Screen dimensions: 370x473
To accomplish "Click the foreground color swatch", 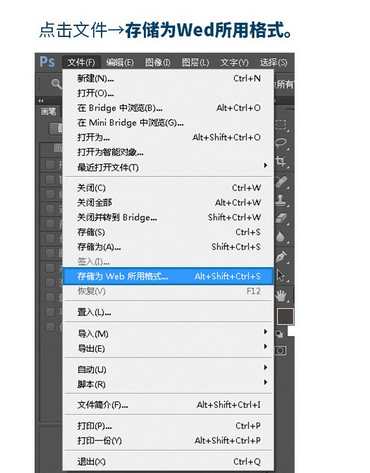I will (285, 316).
